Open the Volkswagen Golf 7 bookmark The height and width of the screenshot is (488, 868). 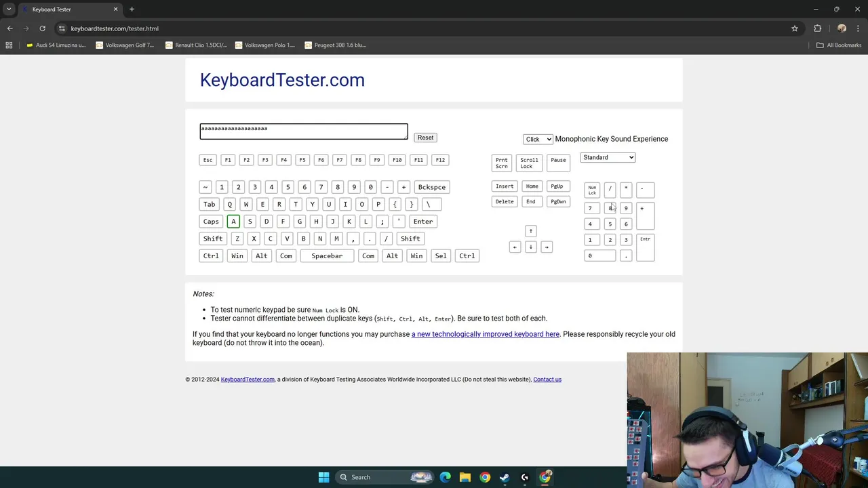[125, 45]
